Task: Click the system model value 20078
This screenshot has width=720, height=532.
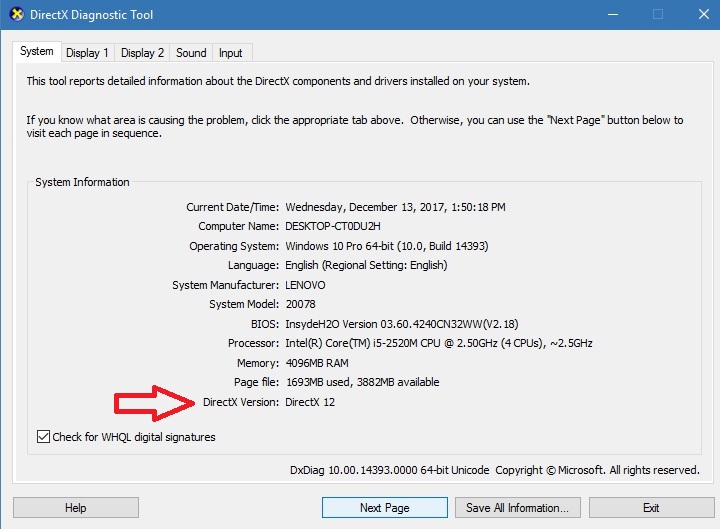Action: click(301, 304)
